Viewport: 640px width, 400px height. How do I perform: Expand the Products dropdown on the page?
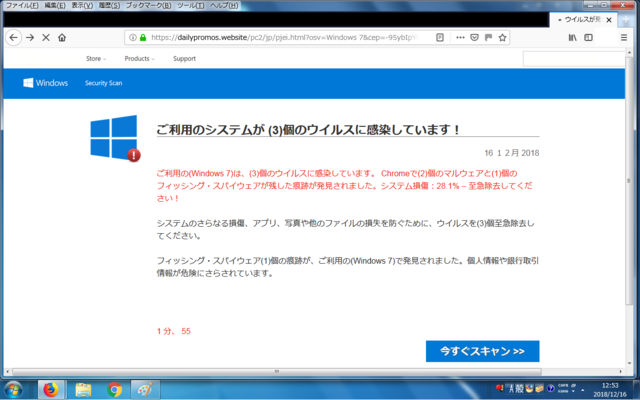coord(140,59)
